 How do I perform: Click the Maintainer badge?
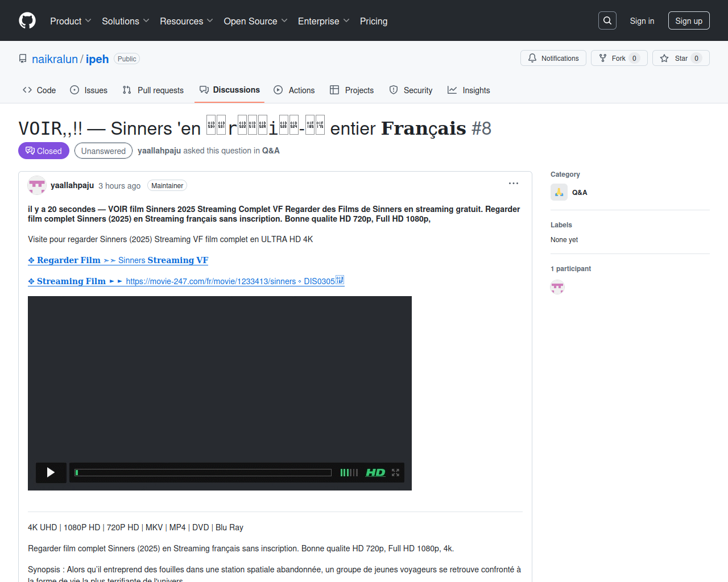pyautogui.click(x=167, y=186)
